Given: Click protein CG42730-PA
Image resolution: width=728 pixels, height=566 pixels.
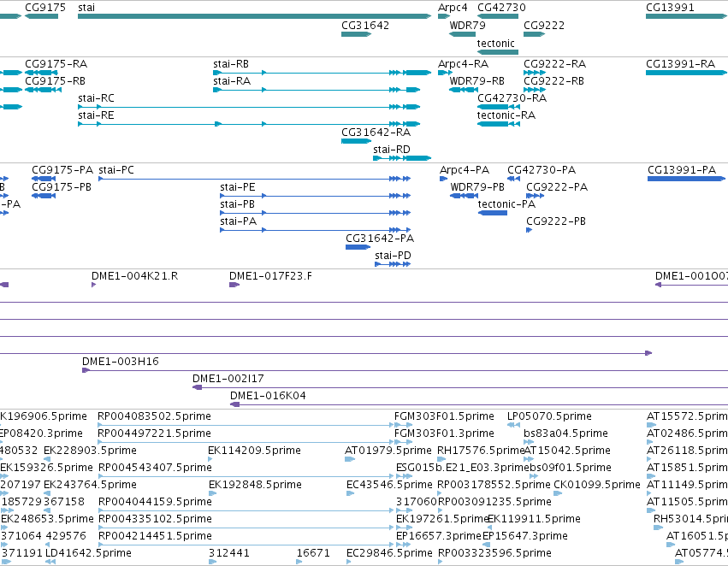Looking at the screenshot, I should tap(513, 179).
